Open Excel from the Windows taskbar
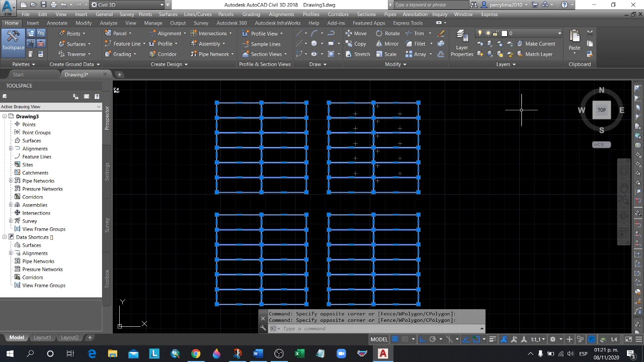 pos(299,354)
